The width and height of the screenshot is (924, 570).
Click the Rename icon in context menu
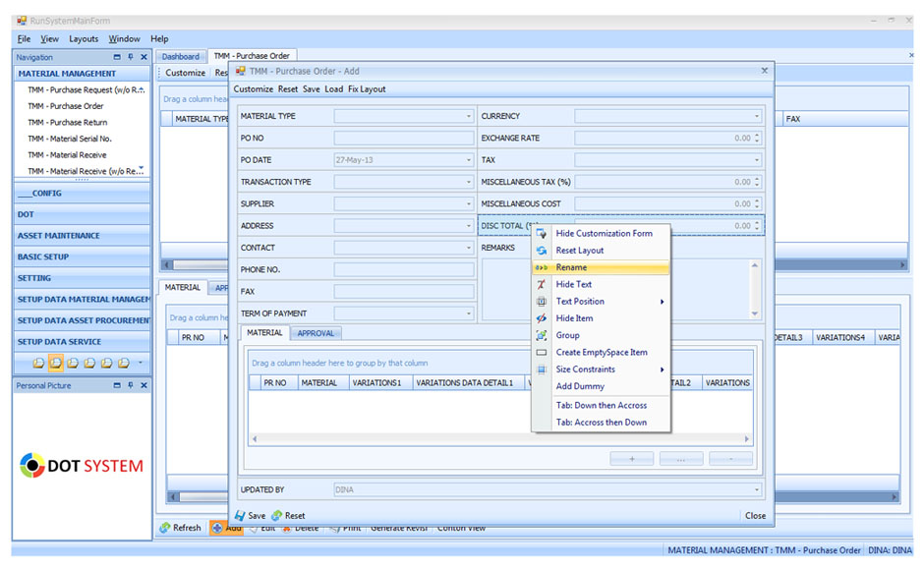(x=541, y=267)
